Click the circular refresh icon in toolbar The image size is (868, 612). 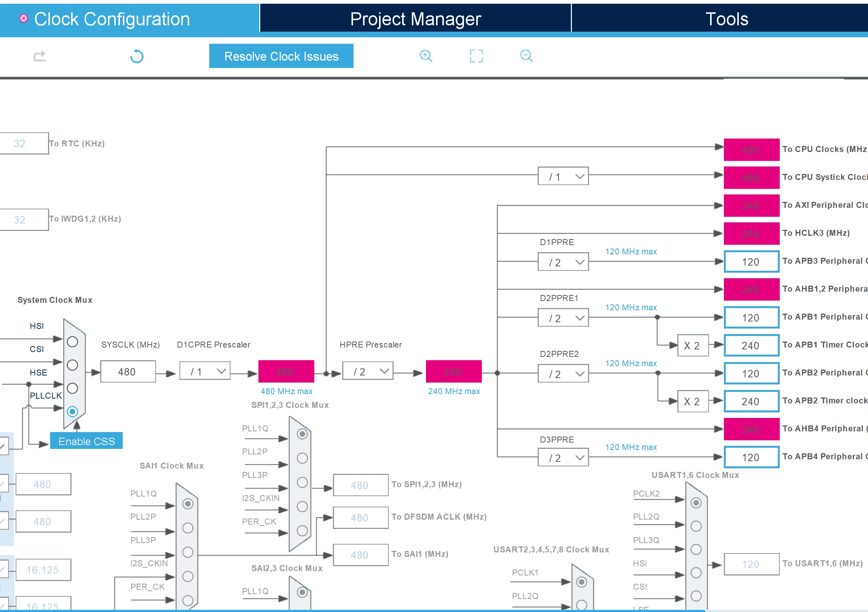[x=137, y=56]
